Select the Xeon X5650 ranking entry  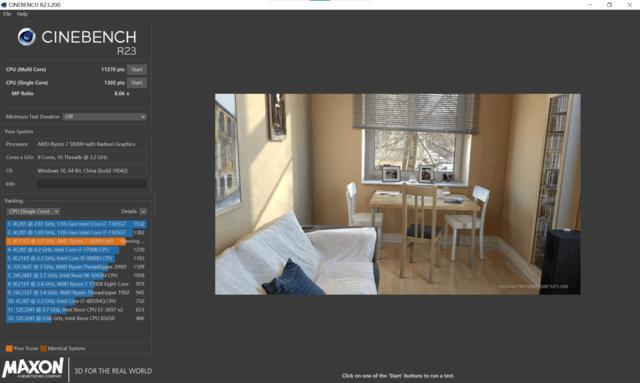click(76, 318)
